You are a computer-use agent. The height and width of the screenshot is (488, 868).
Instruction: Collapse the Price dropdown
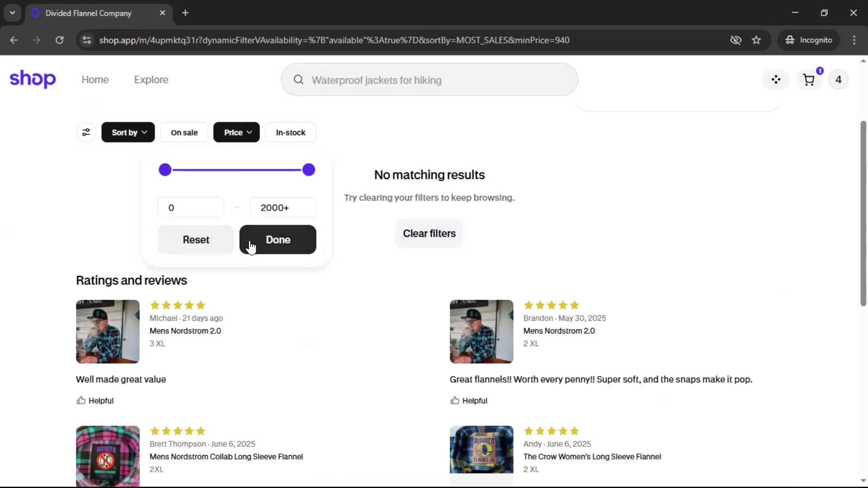pyautogui.click(x=236, y=132)
